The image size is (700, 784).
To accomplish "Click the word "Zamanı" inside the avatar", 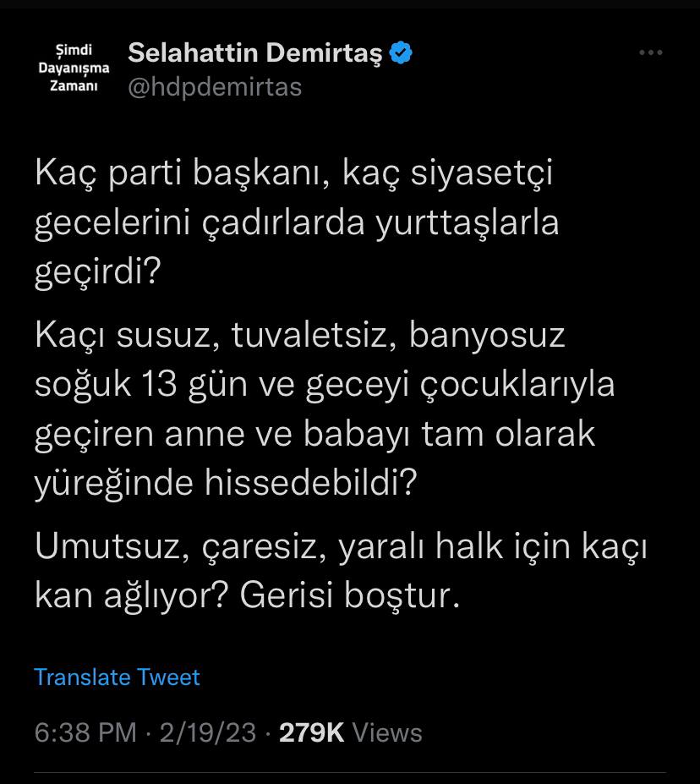I will (x=74, y=86).
